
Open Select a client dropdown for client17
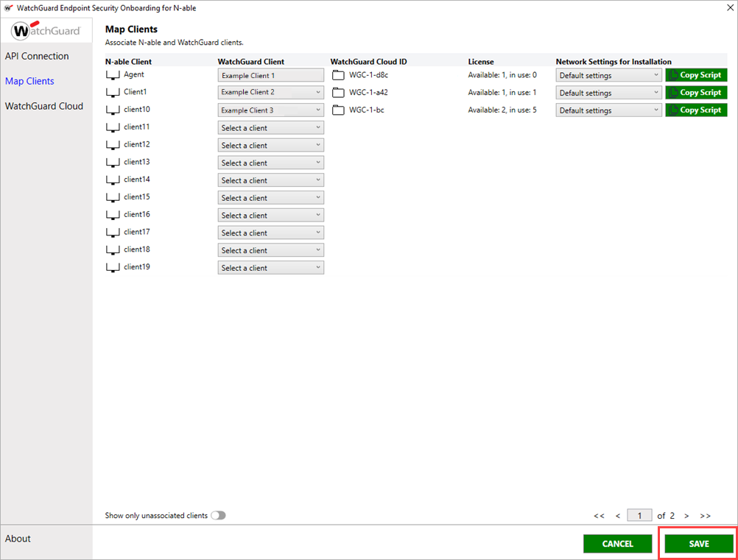(270, 233)
